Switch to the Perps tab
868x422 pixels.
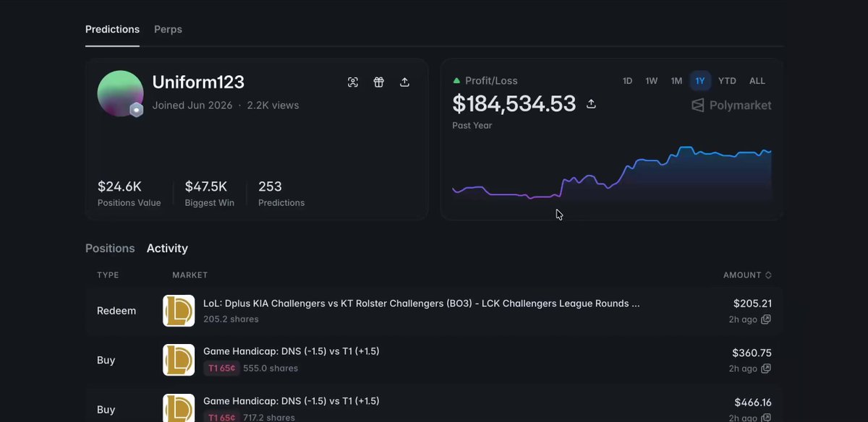point(168,30)
